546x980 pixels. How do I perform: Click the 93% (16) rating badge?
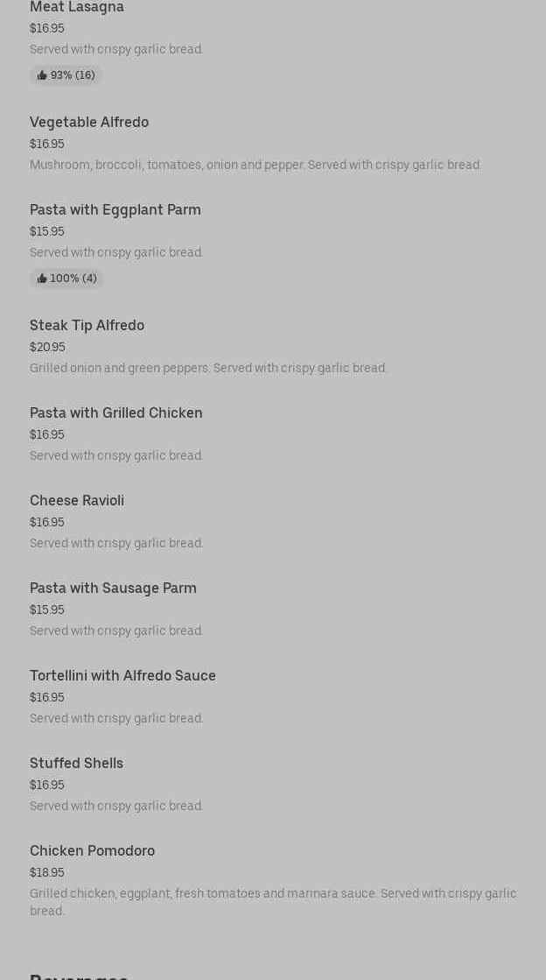(66, 76)
